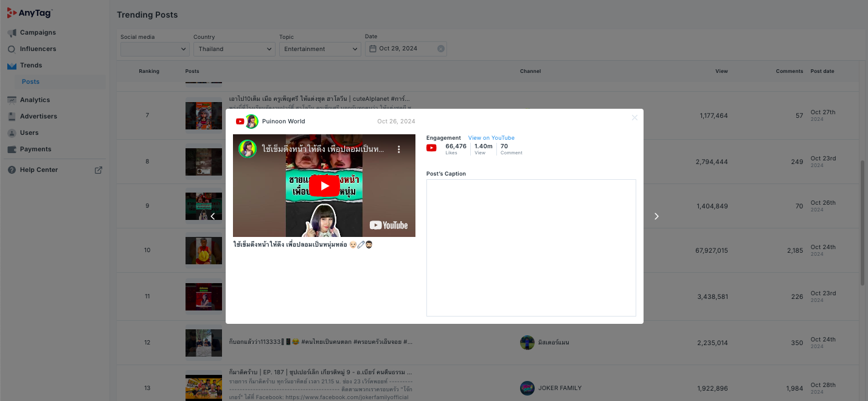This screenshot has width=868, height=401.
Task: Go to previous post arrow
Action: pos(213,216)
